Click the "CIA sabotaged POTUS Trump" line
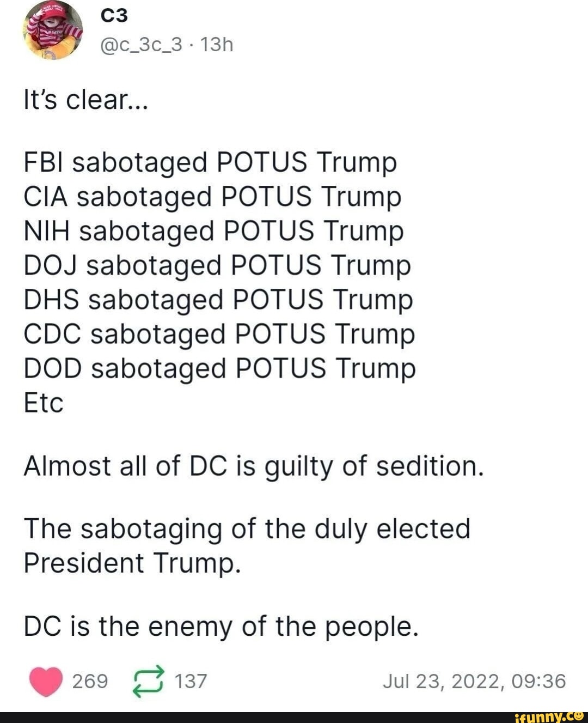Image resolution: width=588 pixels, height=723 pixels. (212, 197)
